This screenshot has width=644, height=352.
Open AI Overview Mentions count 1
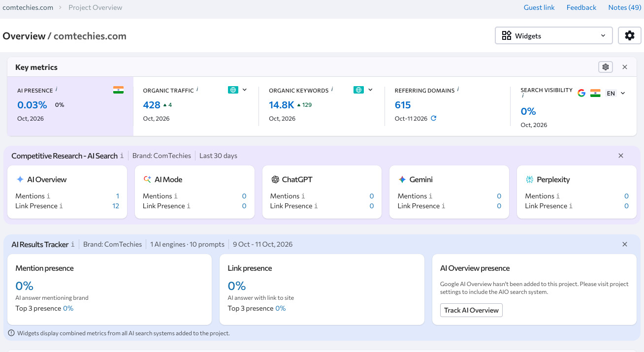click(x=118, y=196)
